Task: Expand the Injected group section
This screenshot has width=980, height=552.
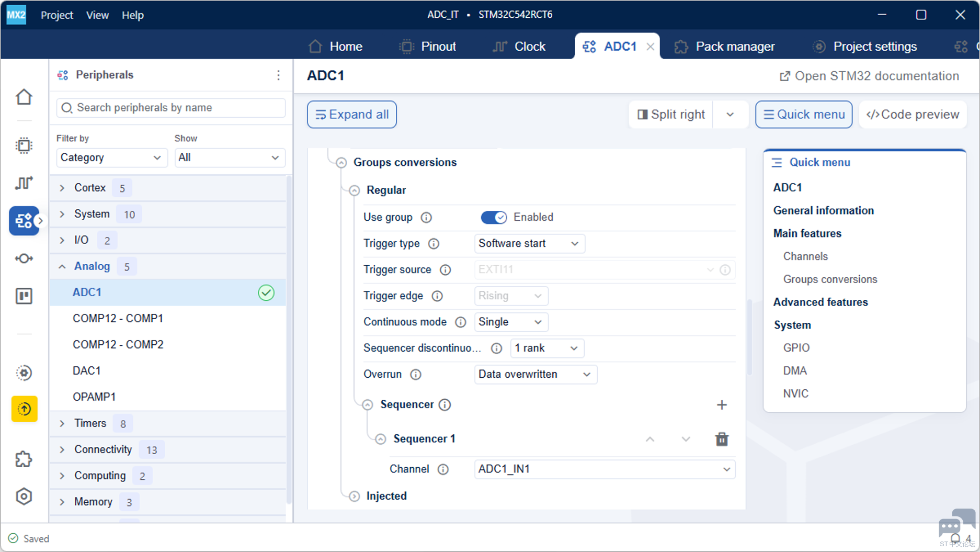Action: pos(354,496)
